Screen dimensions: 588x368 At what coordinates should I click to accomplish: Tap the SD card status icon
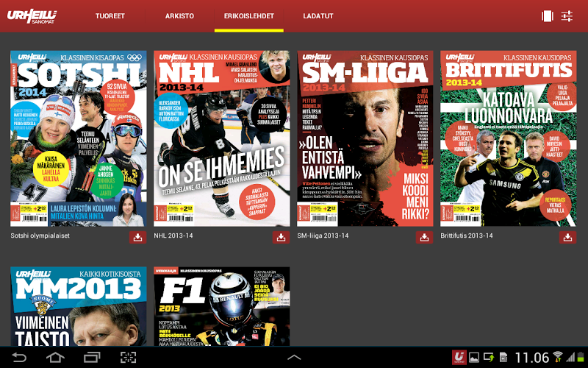pos(503,357)
